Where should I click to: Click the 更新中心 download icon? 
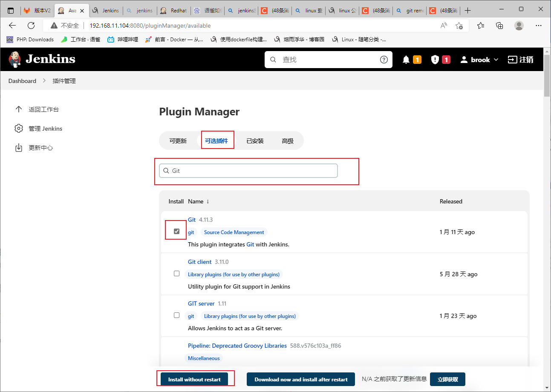19,148
